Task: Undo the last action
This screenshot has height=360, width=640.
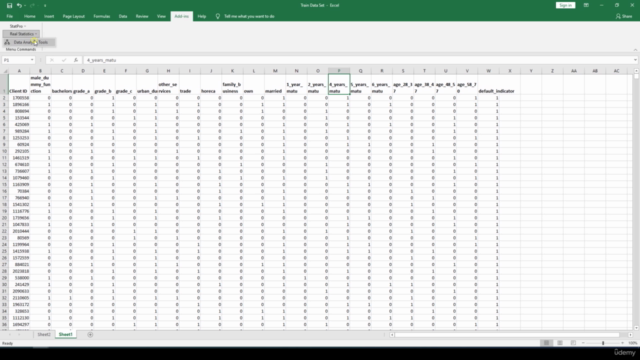Action: coord(18,5)
